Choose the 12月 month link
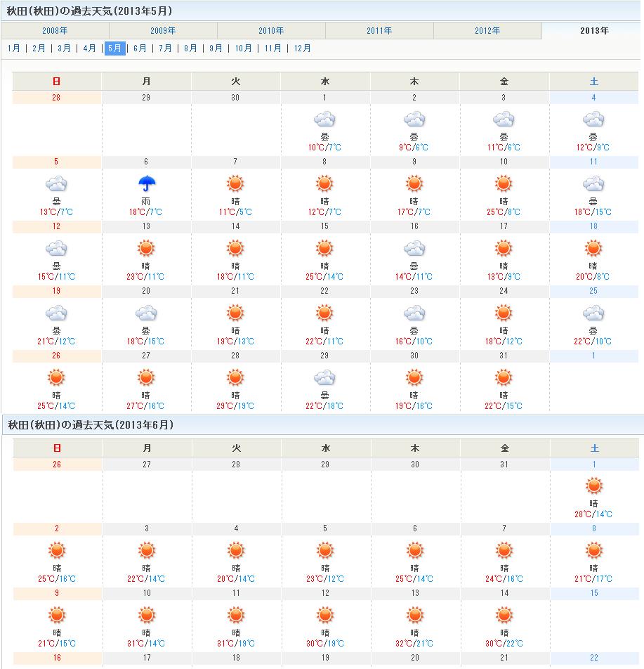The width and height of the screenshot is (644, 669). (303, 48)
